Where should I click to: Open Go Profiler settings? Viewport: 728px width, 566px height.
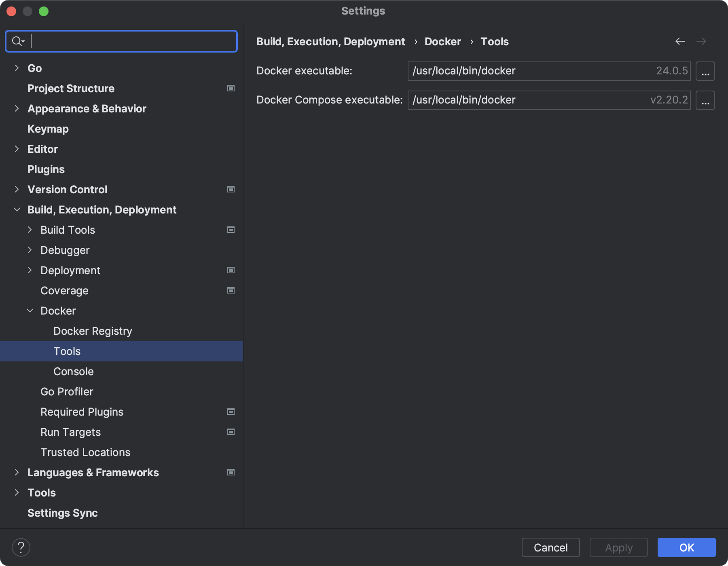[67, 392]
